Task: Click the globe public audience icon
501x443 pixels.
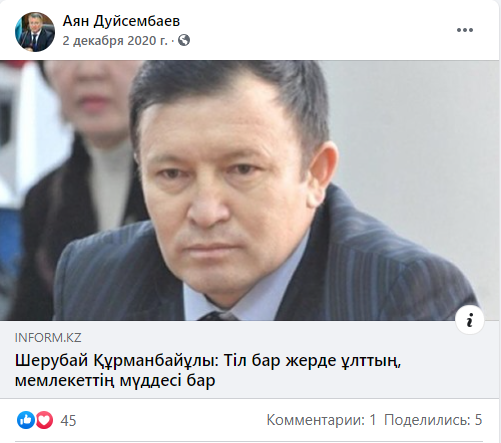Action: [184, 41]
